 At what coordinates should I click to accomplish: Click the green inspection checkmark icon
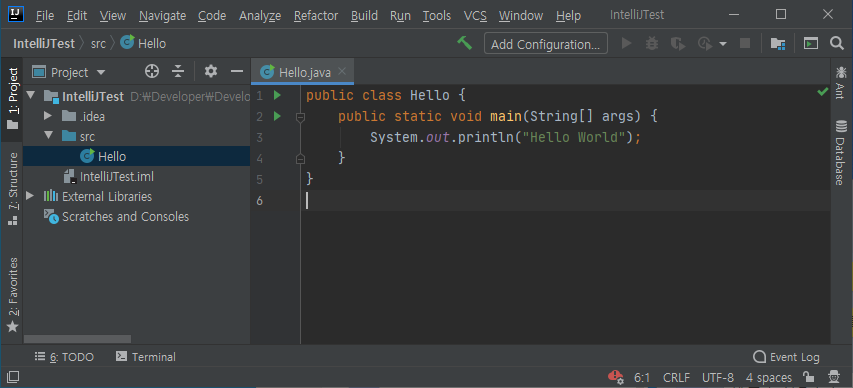pyautogui.click(x=823, y=93)
